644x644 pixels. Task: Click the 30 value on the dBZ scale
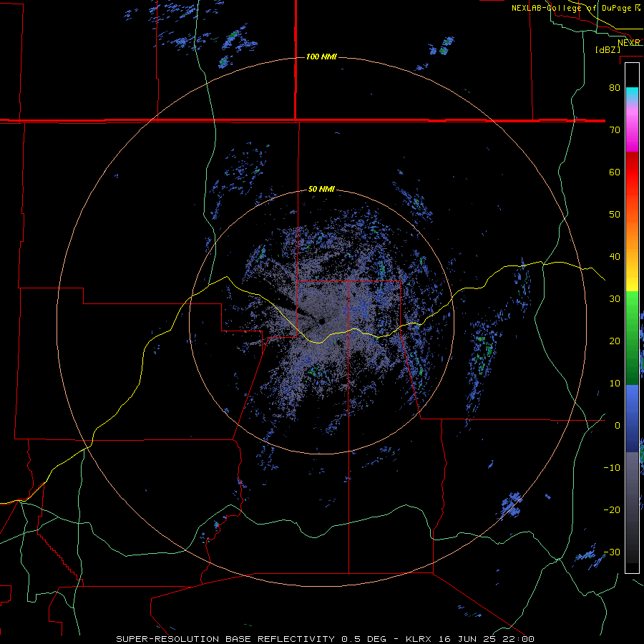point(615,299)
